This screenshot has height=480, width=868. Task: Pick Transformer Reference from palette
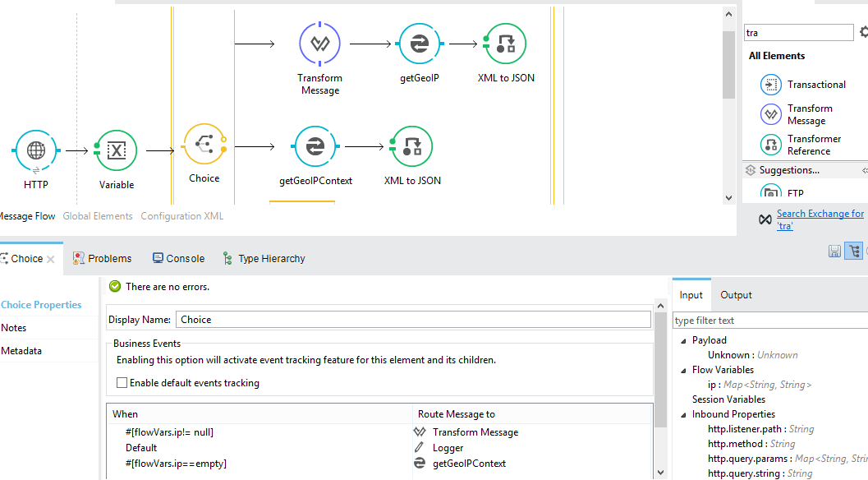click(x=801, y=145)
